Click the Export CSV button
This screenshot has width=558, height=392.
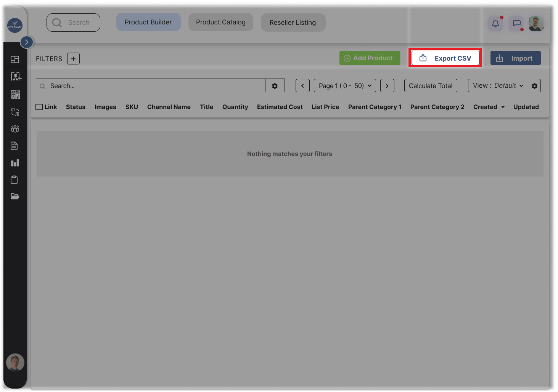click(445, 58)
